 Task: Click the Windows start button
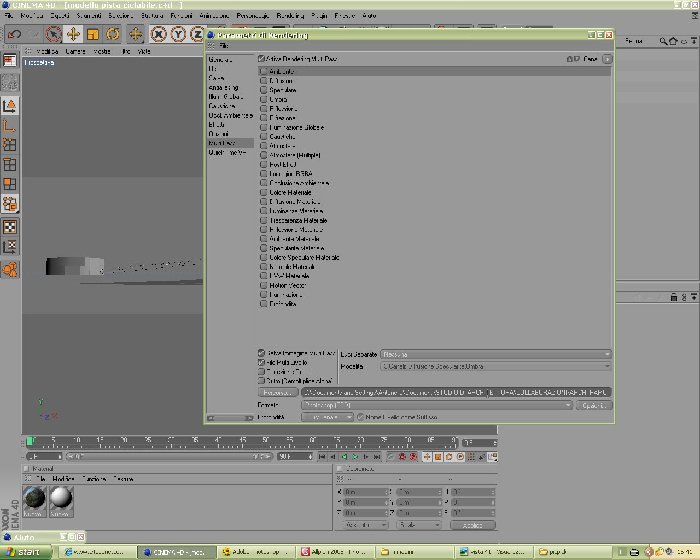(x=25, y=552)
